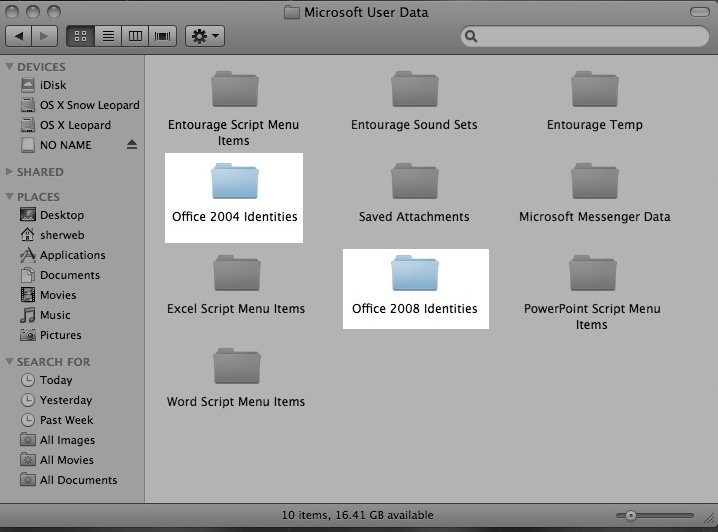Adjust the icon size slider
The width and height of the screenshot is (718, 532).
click(630, 515)
